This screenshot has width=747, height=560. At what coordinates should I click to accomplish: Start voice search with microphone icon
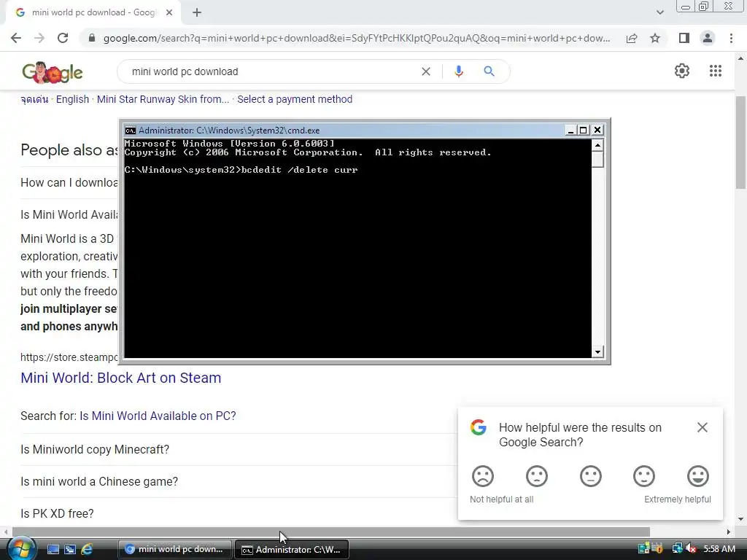pos(459,71)
